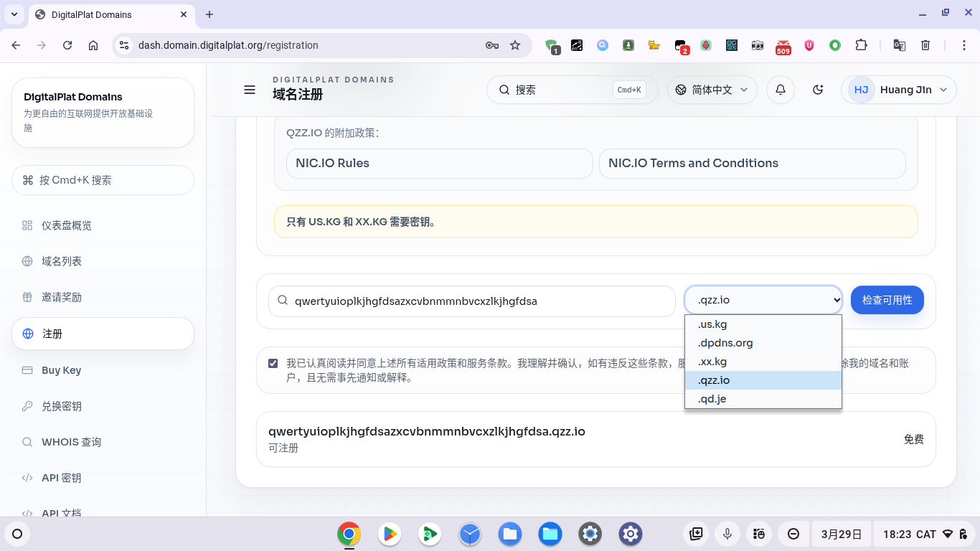
Task: Open Chrome extensions puzzle icon
Action: [861, 45]
